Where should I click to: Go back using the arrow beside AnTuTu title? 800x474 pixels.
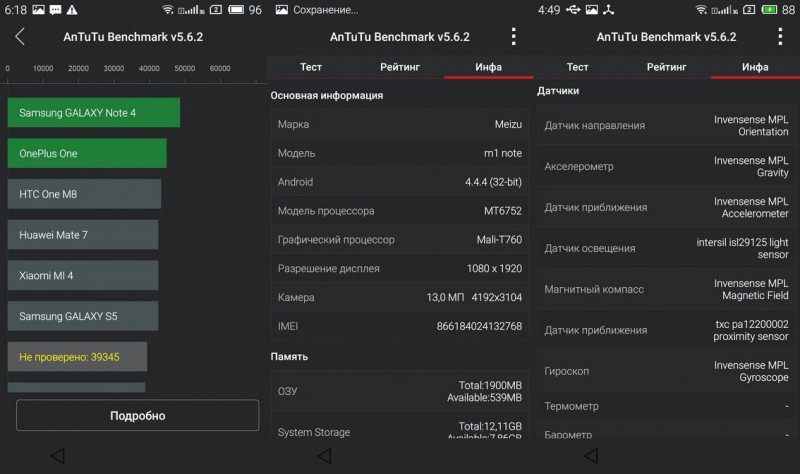tap(20, 37)
